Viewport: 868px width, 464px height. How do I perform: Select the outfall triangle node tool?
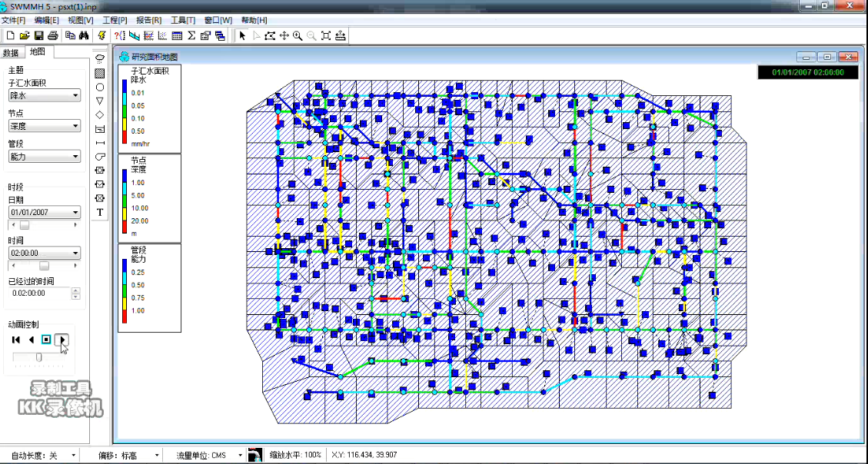coord(100,101)
